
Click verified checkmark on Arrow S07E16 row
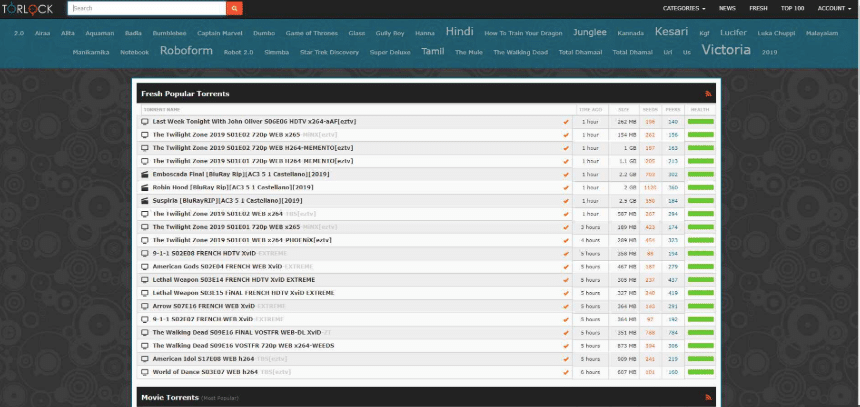pos(566,306)
